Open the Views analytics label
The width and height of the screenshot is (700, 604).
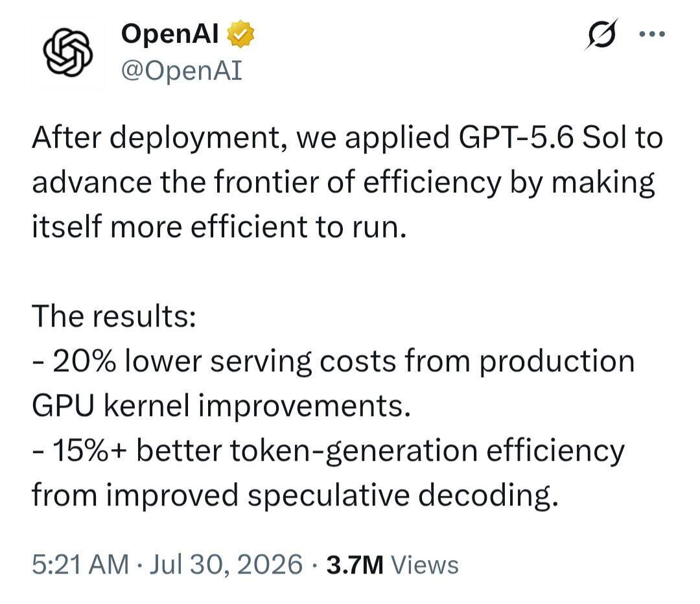425,564
